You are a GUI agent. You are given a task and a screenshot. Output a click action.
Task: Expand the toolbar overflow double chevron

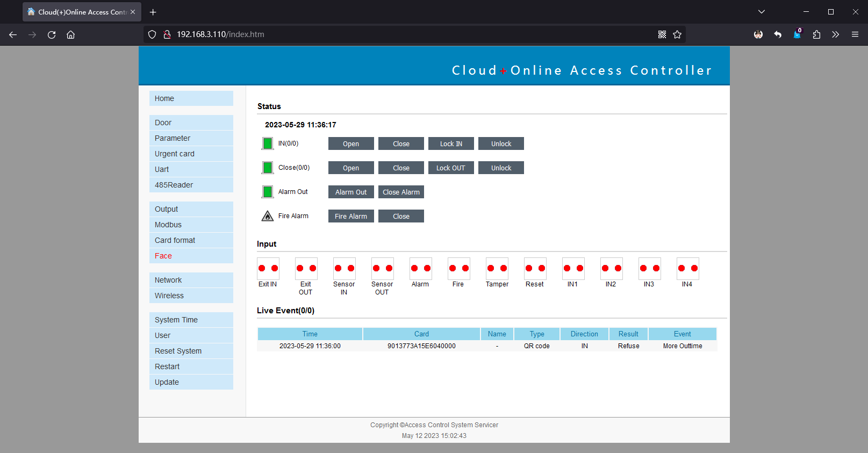(835, 34)
